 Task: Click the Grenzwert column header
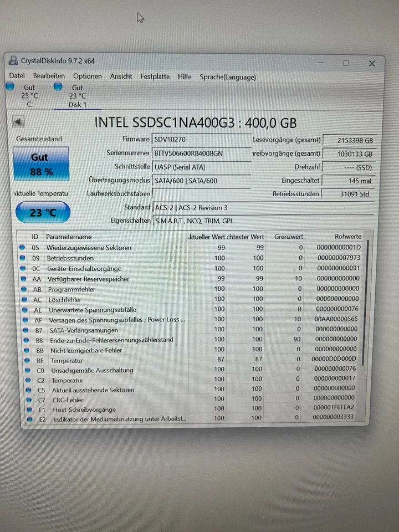click(x=288, y=237)
